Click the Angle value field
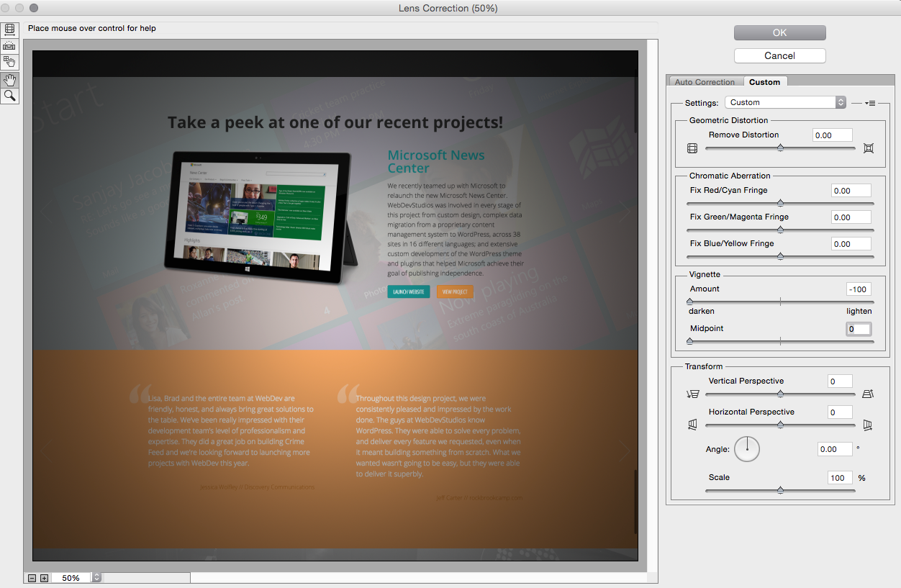The width and height of the screenshot is (901, 588). click(835, 449)
